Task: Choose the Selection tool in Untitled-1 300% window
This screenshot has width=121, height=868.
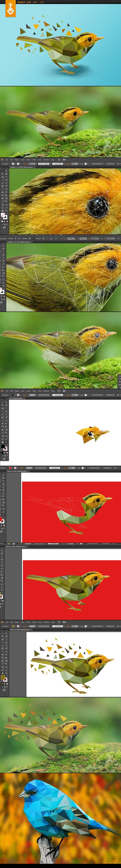Action: (3, 171)
